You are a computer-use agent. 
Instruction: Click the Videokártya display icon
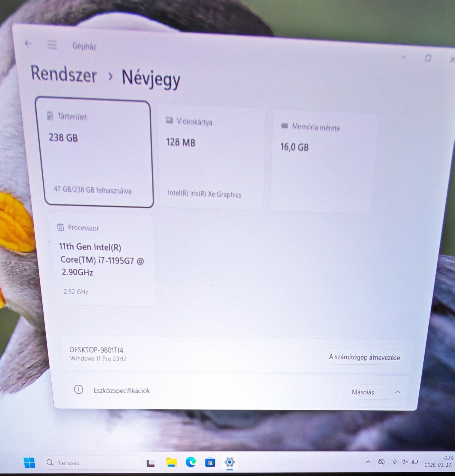169,120
